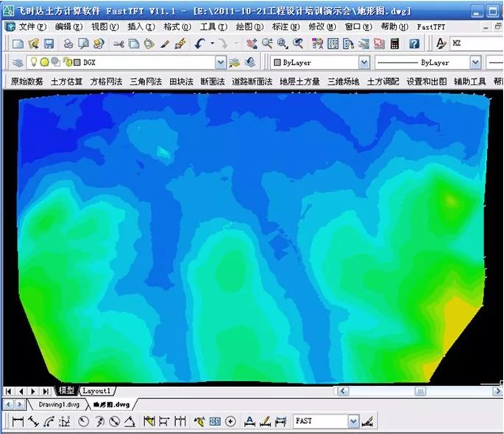The width and height of the screenshot is (504, 434).
Task: Click the Center Mark tool icon
Action: 230,421
